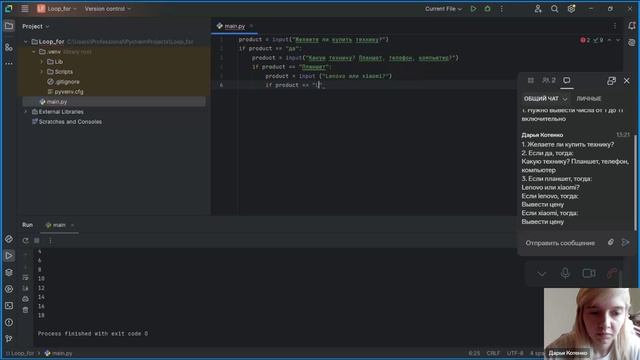The width and height of the screenshot is (640, 360).
Task: Expand External Libraries node
Action: (x=26, y=111)
